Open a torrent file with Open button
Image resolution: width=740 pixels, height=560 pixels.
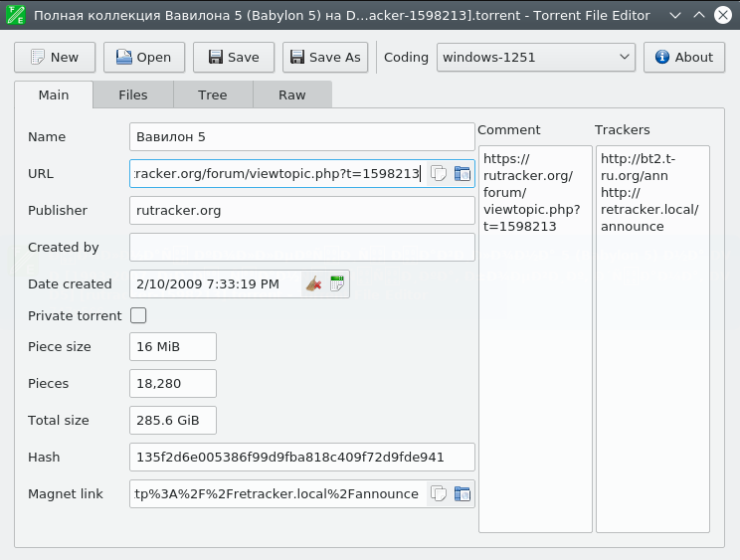[144, 57]
